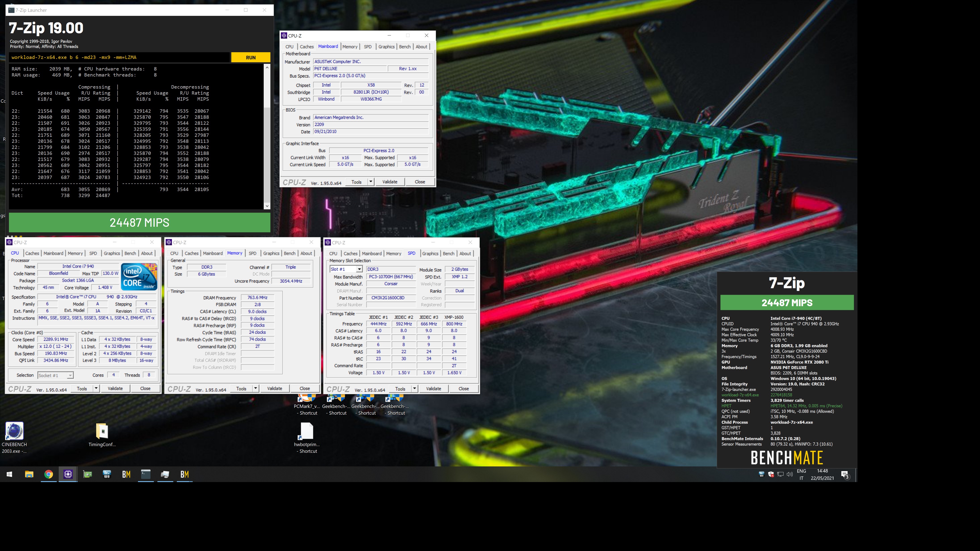Click Close in the CPU-Z CPU window
This screenshot has width=980, height=551.
(x=145, y=388)
